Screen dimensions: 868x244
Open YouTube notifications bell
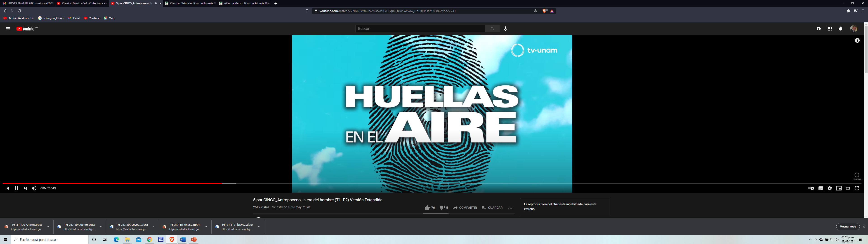[840, 29]
